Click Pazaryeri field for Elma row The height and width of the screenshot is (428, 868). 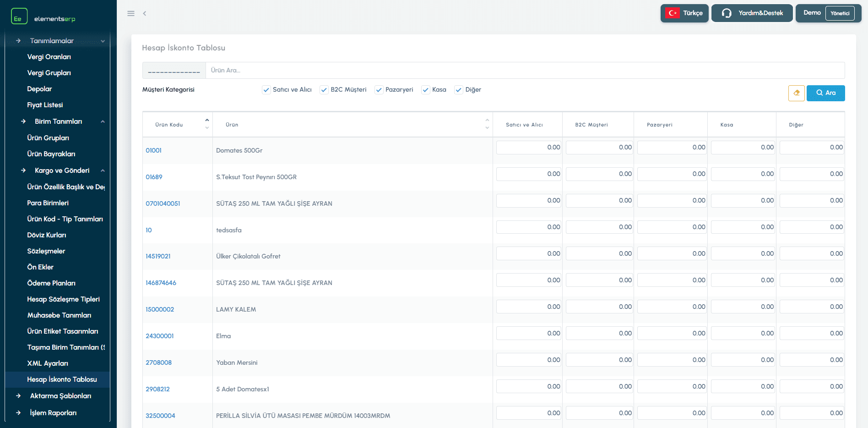(x=672, y=334)
